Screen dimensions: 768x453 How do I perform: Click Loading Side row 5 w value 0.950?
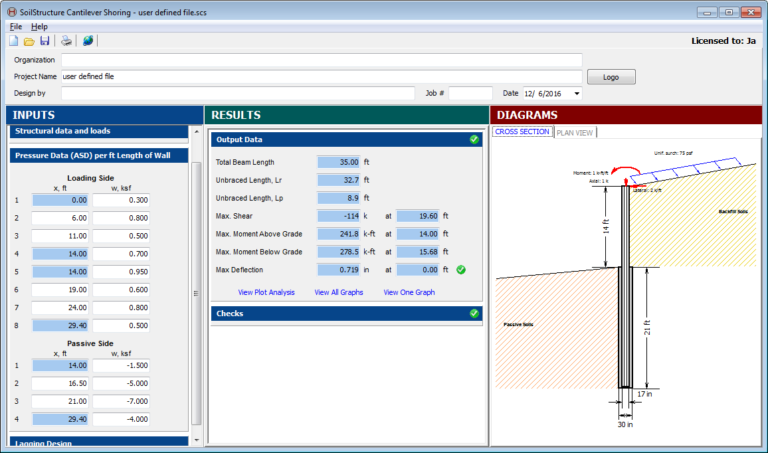point(121,272)
